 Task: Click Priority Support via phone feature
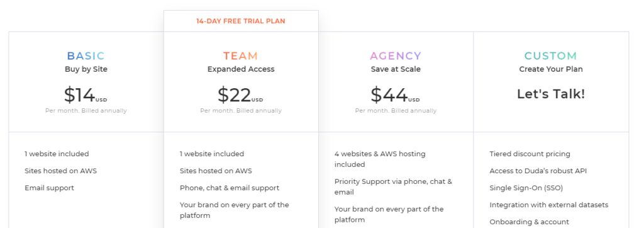coord(393,187)
